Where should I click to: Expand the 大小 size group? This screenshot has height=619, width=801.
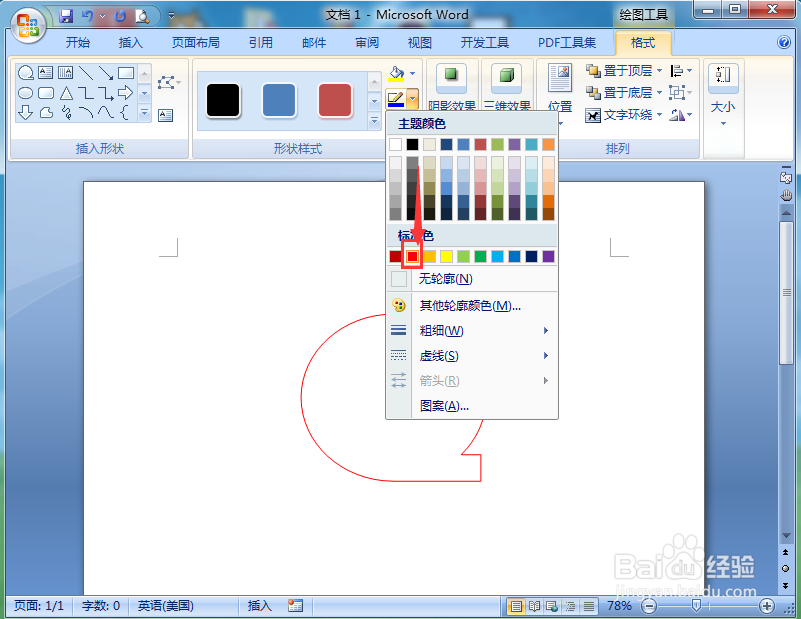pos(723,94)
